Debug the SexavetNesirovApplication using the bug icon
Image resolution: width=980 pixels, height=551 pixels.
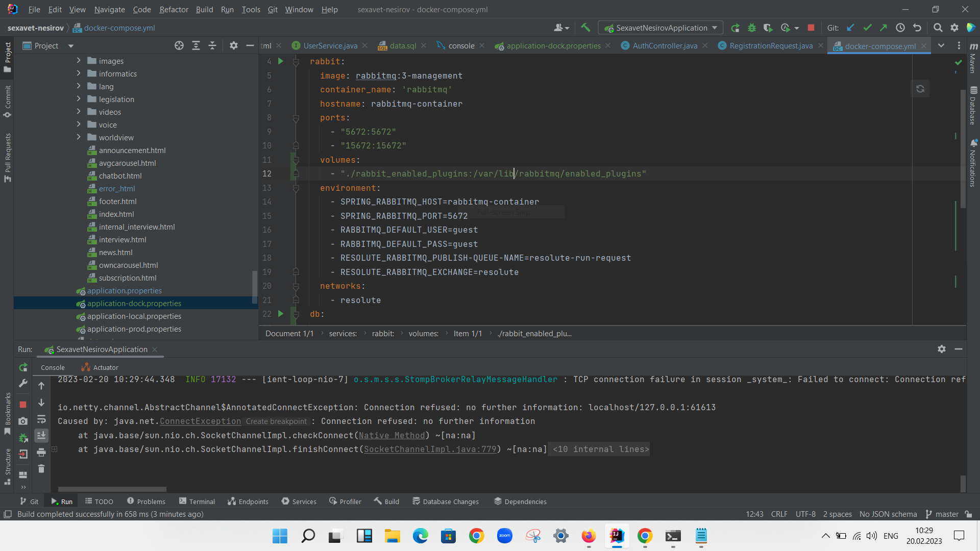(x=752, y=28)
